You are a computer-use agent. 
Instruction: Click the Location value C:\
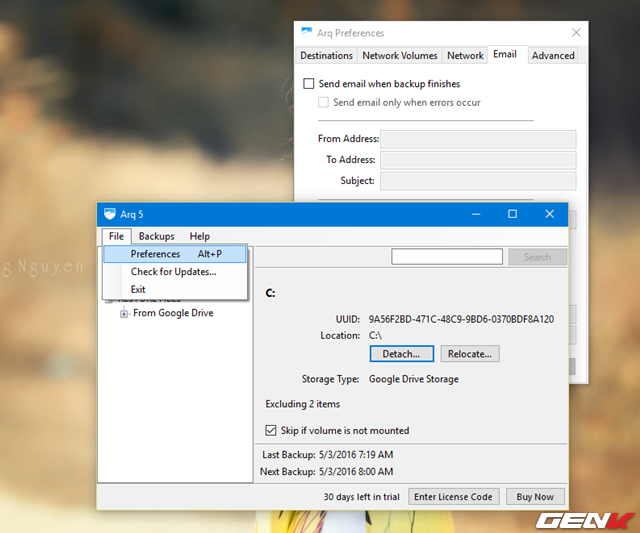point(375,335)
